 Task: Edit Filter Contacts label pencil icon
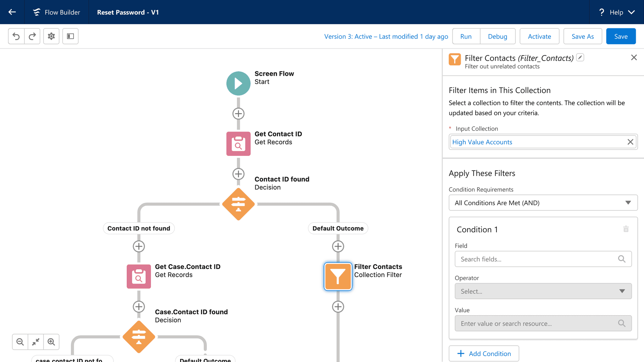[x=580, y=58]
